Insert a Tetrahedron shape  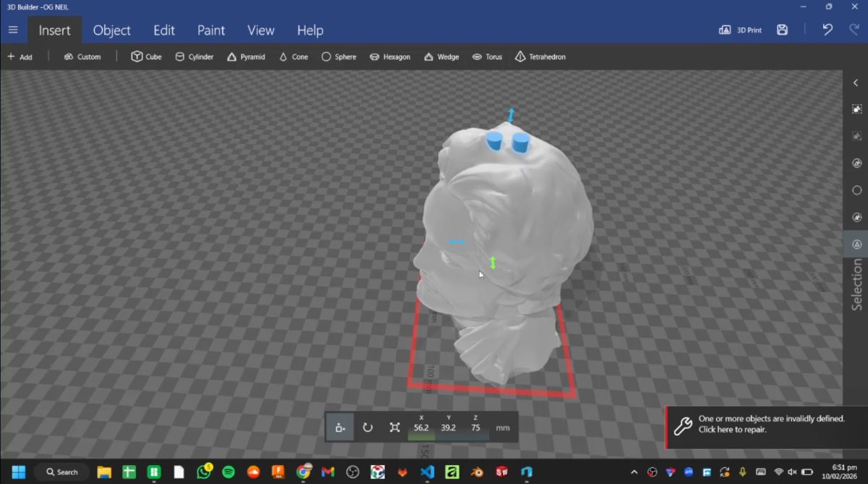[x=540, y=56]
